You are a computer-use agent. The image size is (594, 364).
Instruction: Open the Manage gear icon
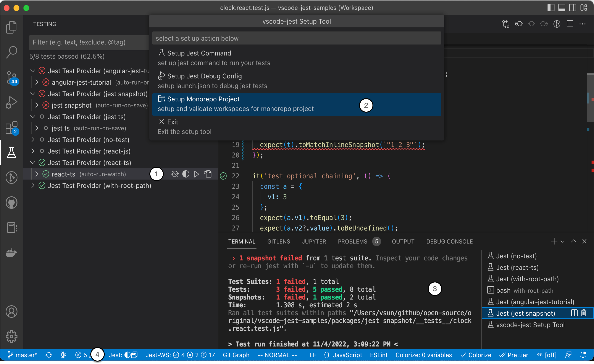point(11,337)
